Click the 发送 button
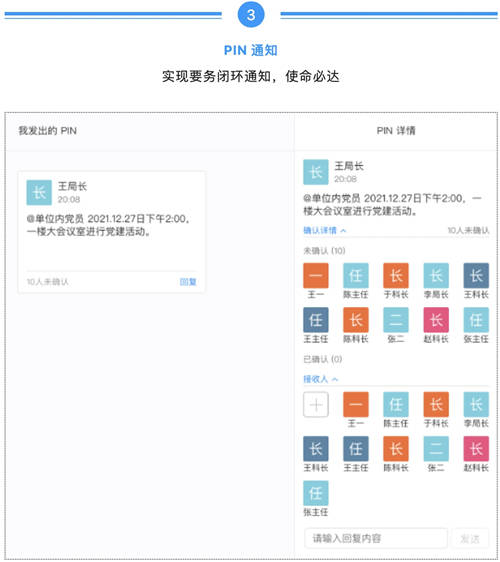This screenshot has height=562, width=500. 470,538
